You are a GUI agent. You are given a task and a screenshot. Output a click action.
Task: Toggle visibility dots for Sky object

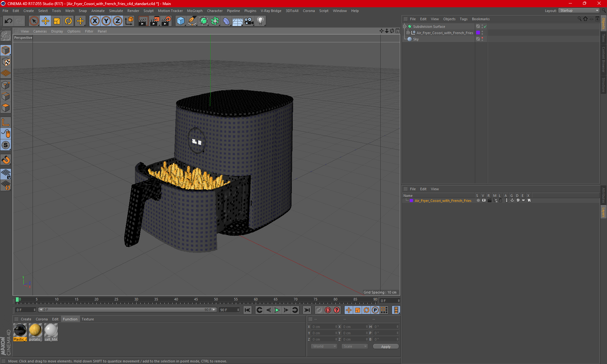[x=482, y=39]
